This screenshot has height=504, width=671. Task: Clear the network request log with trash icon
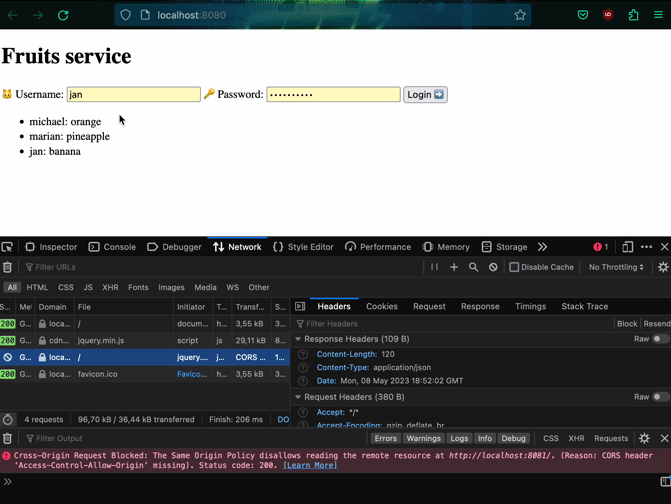pos(8,267)
